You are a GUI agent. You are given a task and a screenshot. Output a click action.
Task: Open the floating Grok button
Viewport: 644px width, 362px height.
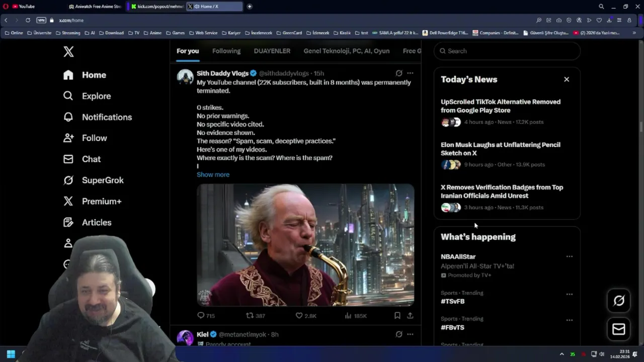coord(619,301)
